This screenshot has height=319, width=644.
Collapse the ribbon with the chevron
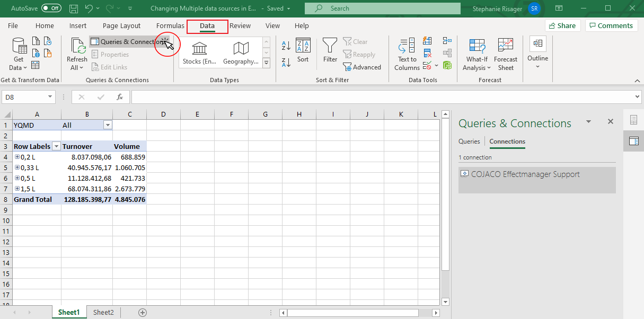pyautogui.click(x=637, y=81)
